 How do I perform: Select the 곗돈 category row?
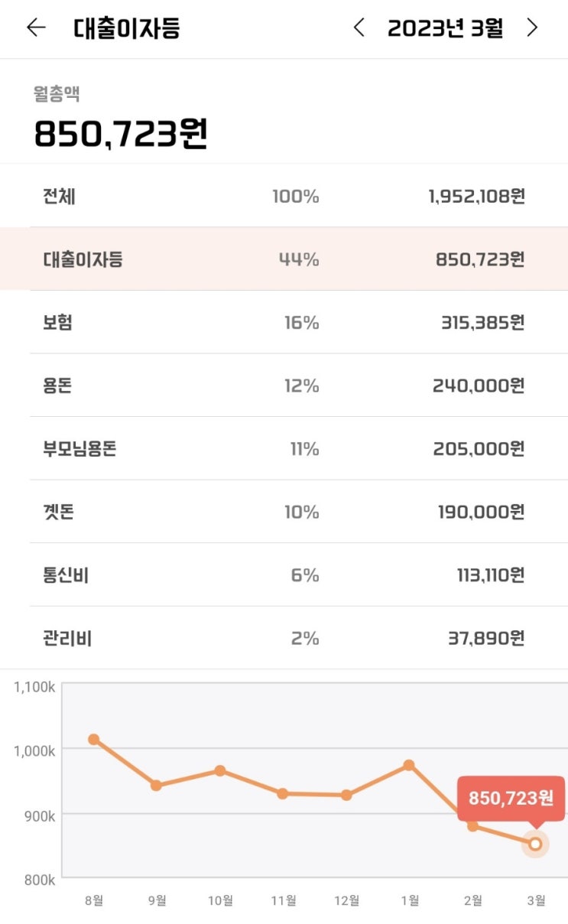coord(284,512)
